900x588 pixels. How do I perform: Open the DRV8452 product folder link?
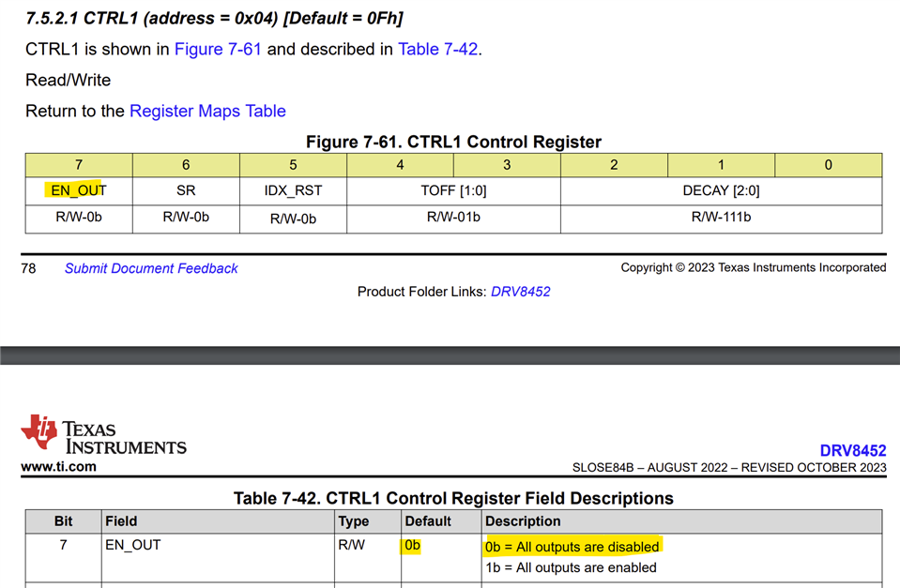coord(521,292)
